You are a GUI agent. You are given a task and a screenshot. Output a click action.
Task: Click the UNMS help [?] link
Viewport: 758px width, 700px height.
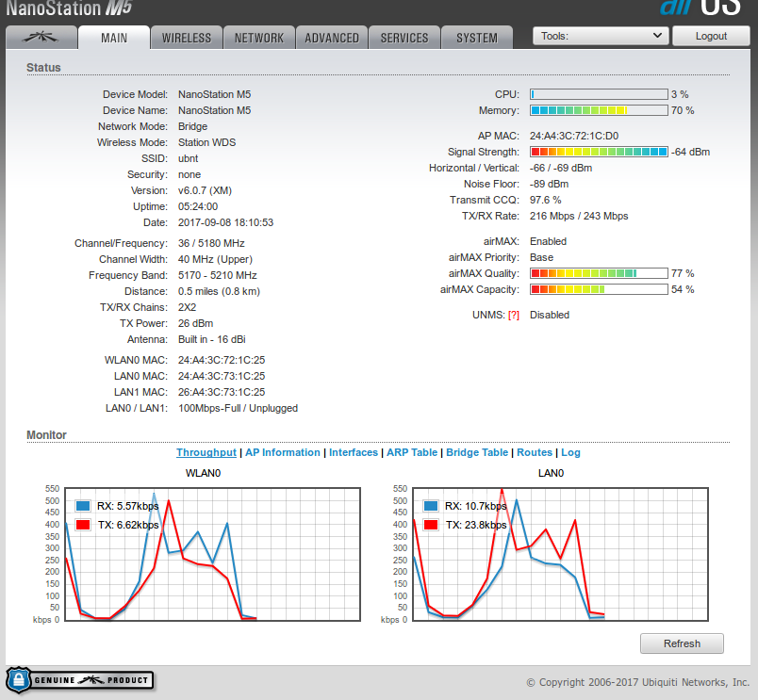coord(514,315)
